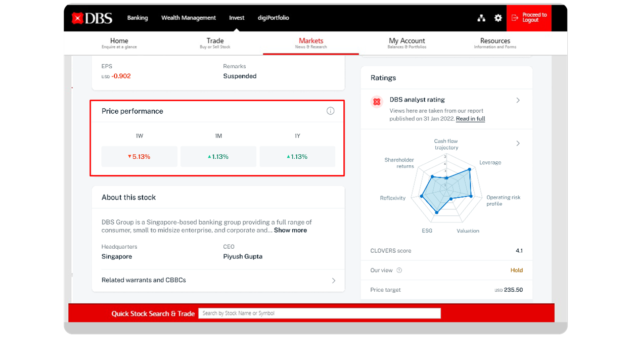The image size is (632, 364).
Task: Expand DBS analyst rating chevron
Action: [x=518, y=100]
